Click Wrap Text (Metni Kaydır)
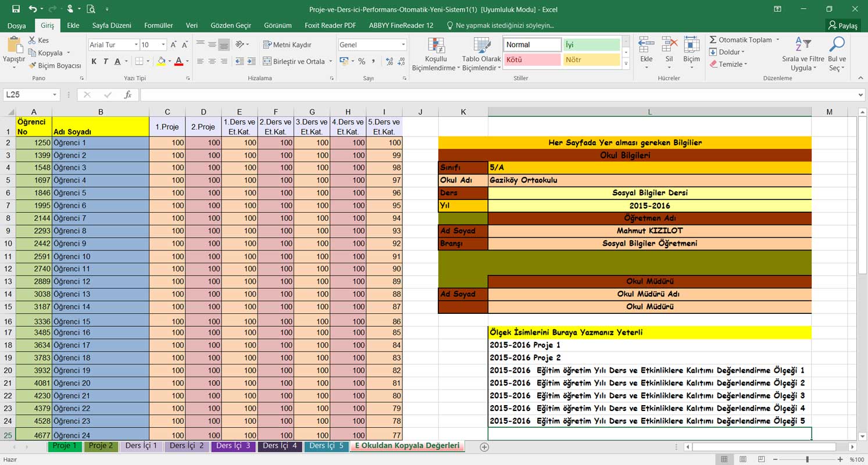The width and height of the screenshot is (868, 465). 287,45
